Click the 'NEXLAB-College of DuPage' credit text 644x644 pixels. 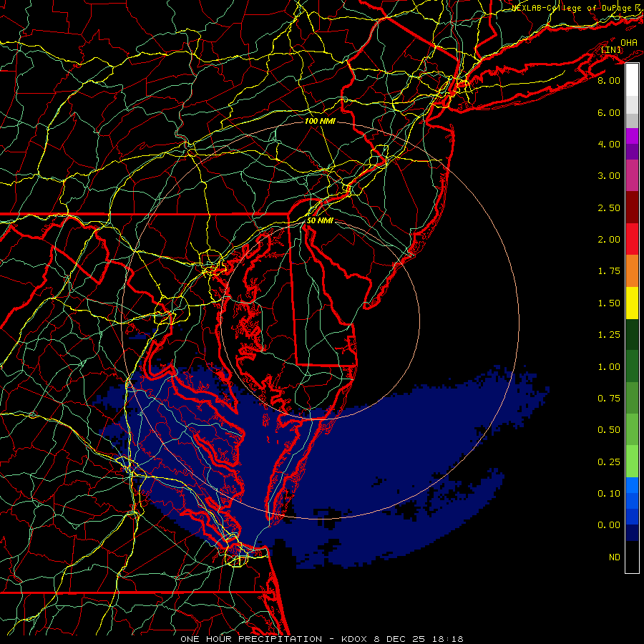(572, 8)
